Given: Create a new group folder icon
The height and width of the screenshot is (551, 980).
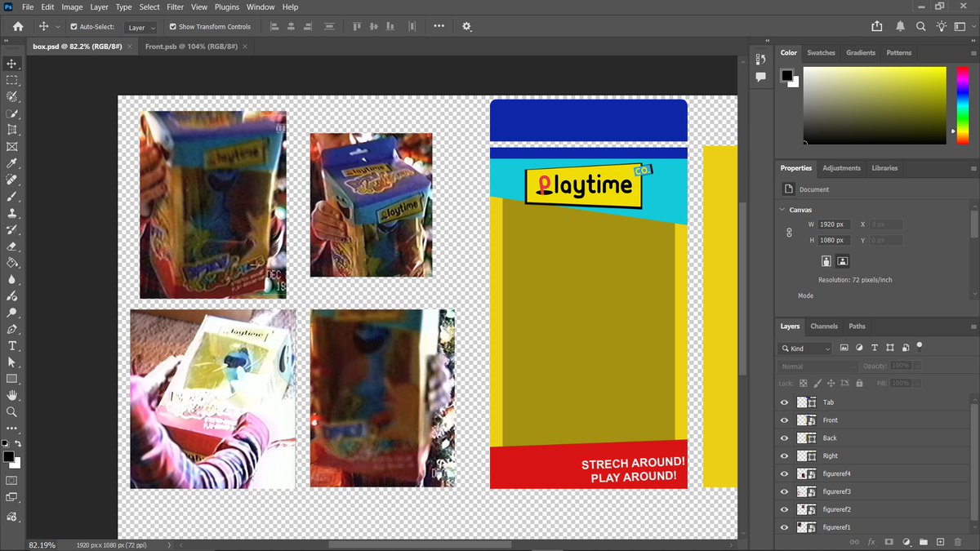Looking at the screenshot, I should coord(923,541).
